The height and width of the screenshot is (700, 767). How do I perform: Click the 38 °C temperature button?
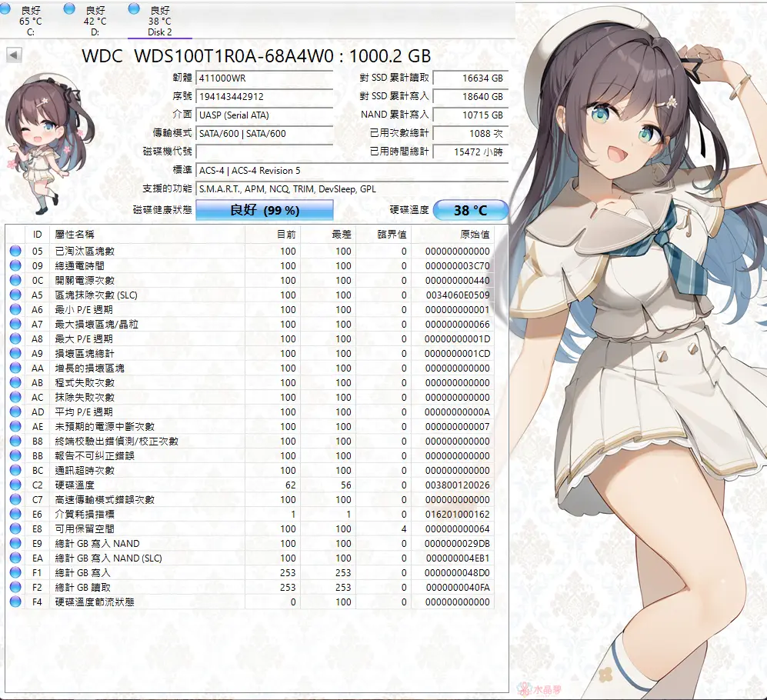(x=470, y=210)
